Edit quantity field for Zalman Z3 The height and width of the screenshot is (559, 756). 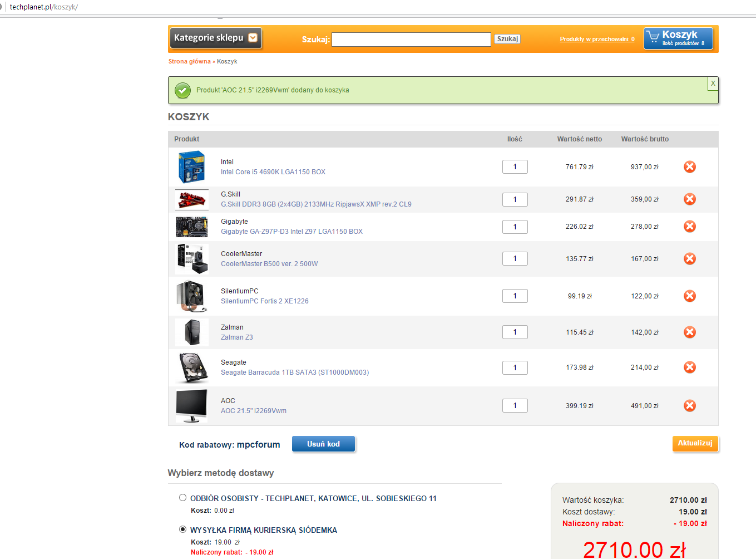tap(515, 332)
